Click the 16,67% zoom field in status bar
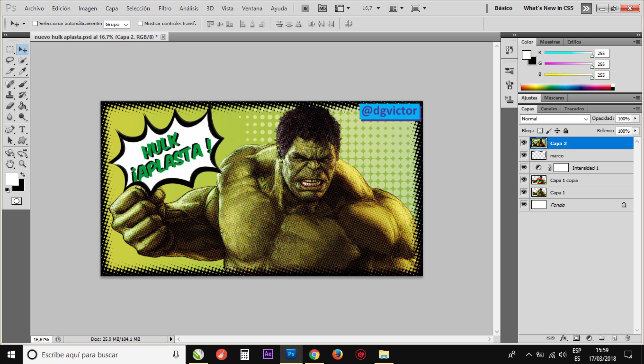The width and height of the screenshot is (644, 364). (x=41, y=339)
